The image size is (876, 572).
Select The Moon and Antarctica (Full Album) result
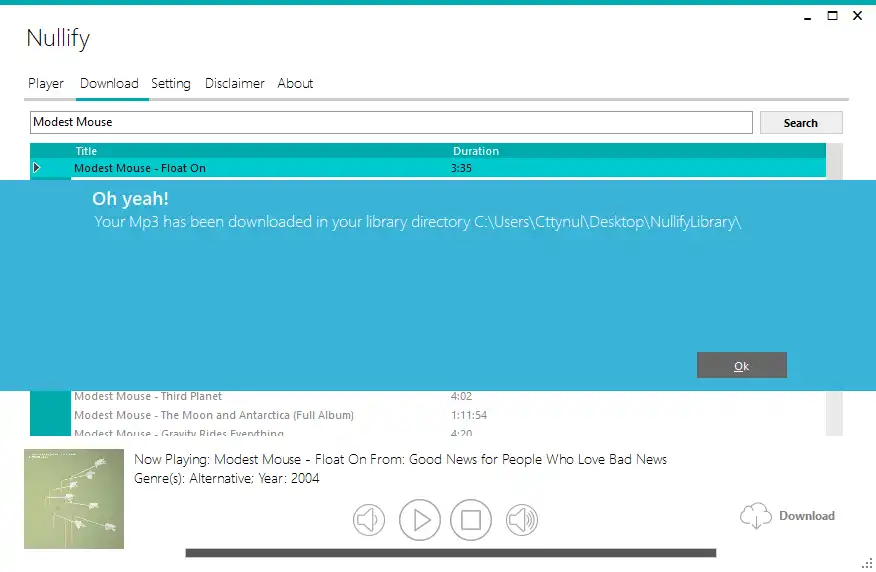pyautogui.click(x=214, y=415)
